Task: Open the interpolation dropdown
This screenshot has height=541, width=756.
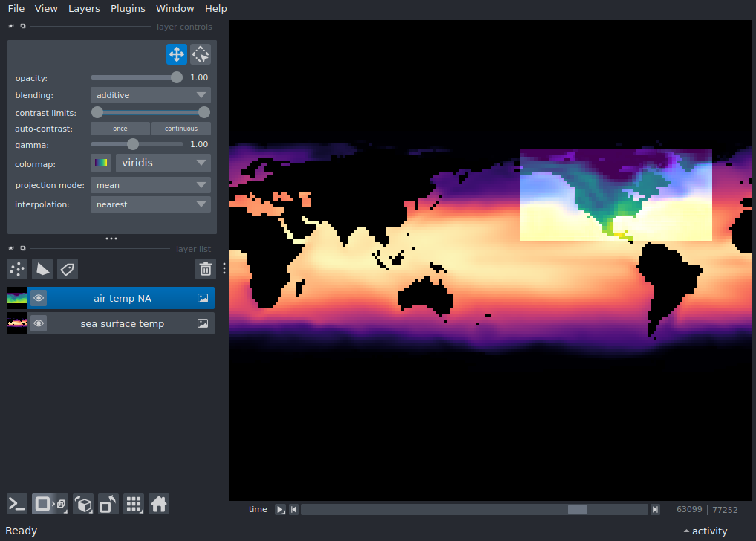Action: click(x=151, y=204)
